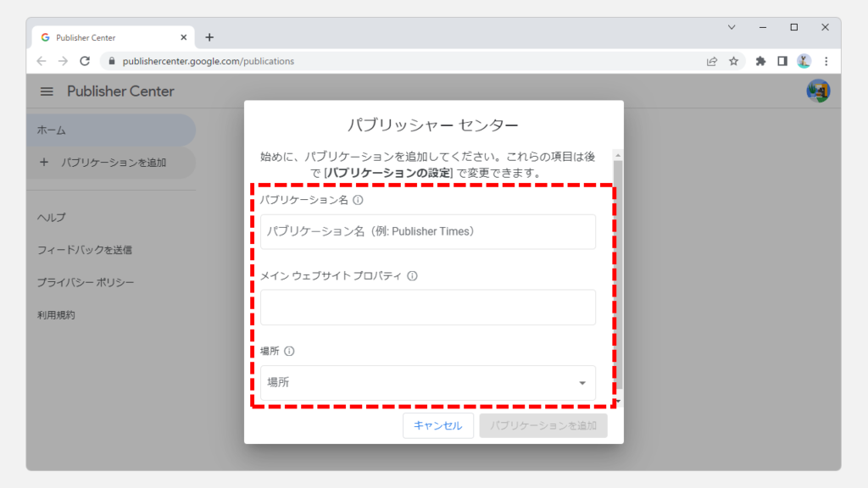Click the info icon beside 場所 label
The height and width of the screenshot is (488, 868).
click(289, 352)
